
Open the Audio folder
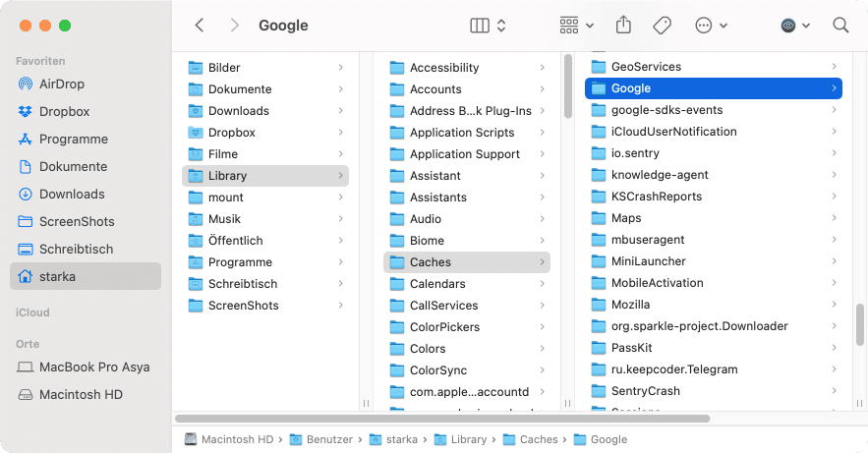pos(467,219)
